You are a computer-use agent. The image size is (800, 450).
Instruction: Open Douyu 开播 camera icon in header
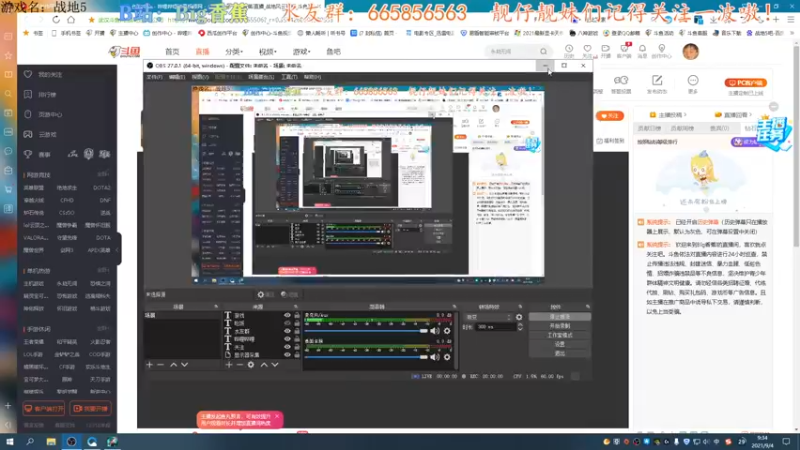point(606,48)
